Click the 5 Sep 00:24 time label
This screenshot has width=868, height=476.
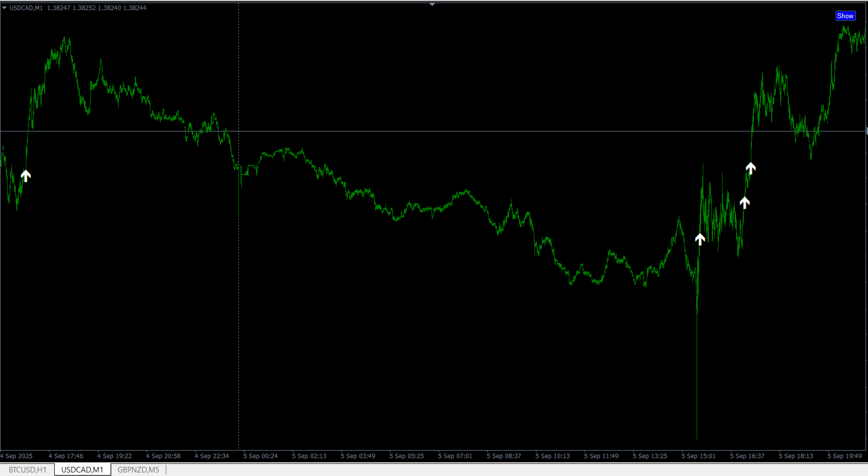pyautogui.click(x=261, y=456)
